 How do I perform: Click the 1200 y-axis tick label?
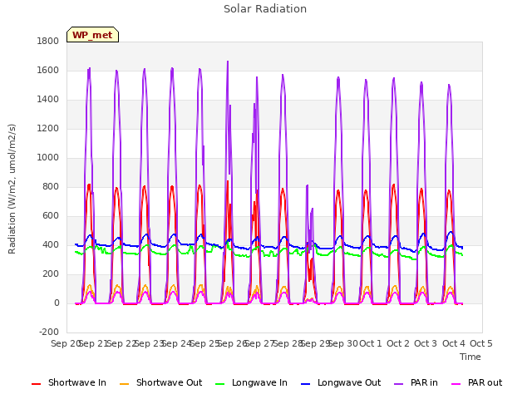click(48, 129)
